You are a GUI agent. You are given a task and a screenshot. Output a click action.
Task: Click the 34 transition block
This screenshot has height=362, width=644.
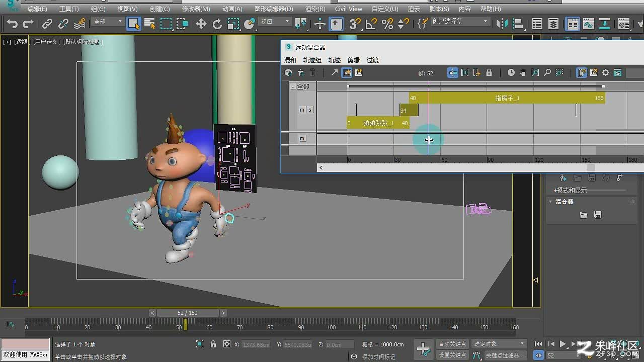click(409, 110)
